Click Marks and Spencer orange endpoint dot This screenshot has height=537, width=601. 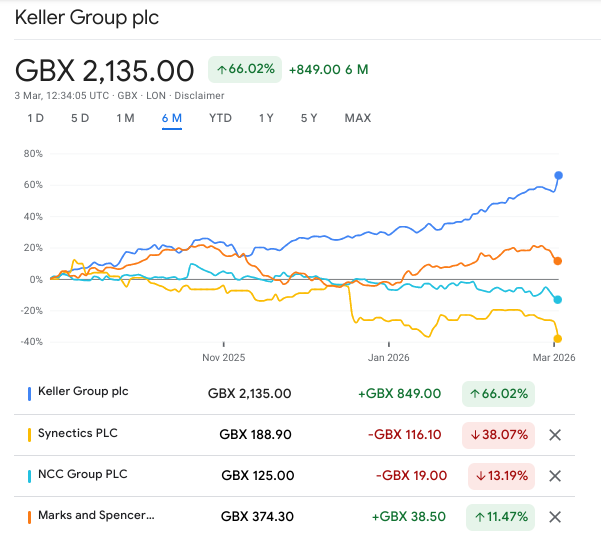coord(558,261)
